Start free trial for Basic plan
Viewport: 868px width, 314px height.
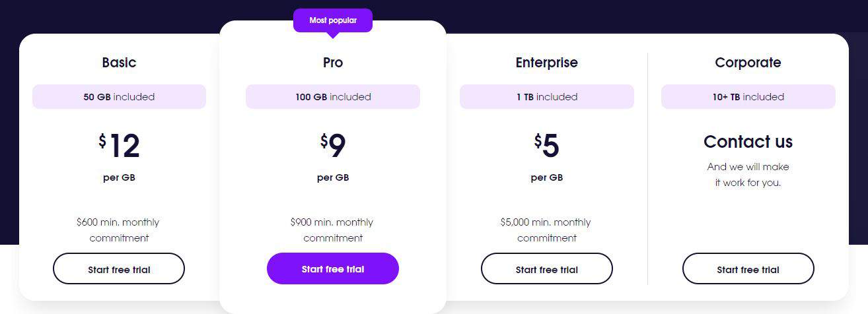(119, 268)
